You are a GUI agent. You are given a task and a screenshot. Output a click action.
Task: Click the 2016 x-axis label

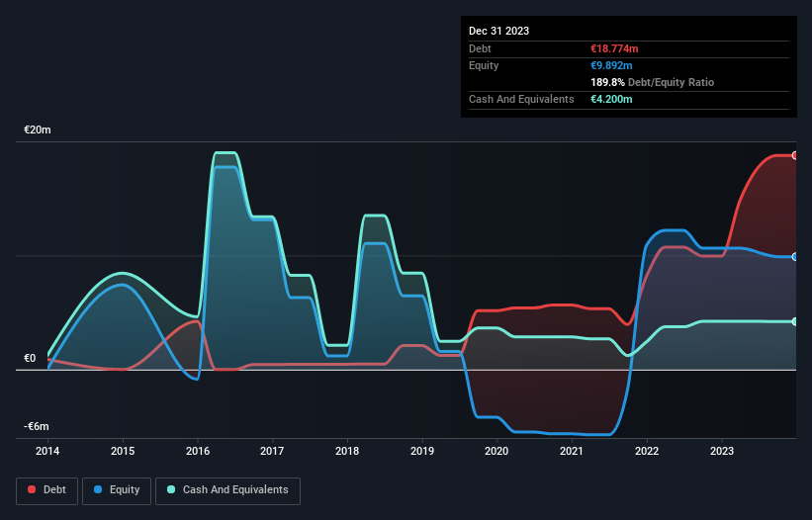(198, 451)
